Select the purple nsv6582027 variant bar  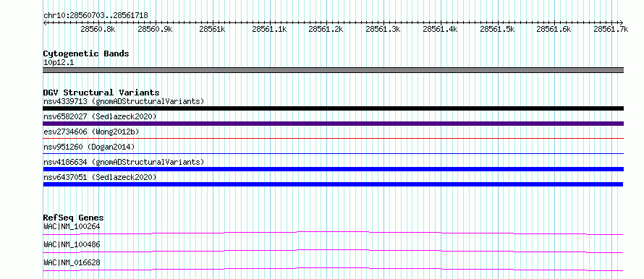[334, 124]
